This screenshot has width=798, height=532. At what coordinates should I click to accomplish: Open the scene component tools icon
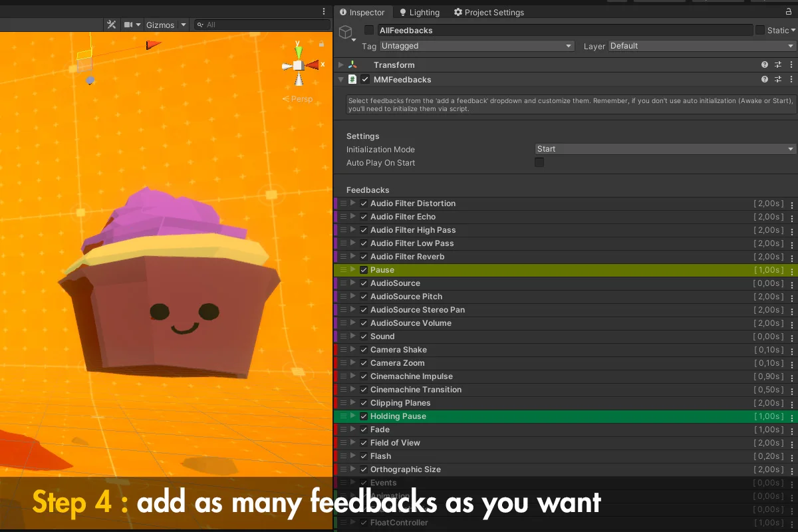pos(112,25)
